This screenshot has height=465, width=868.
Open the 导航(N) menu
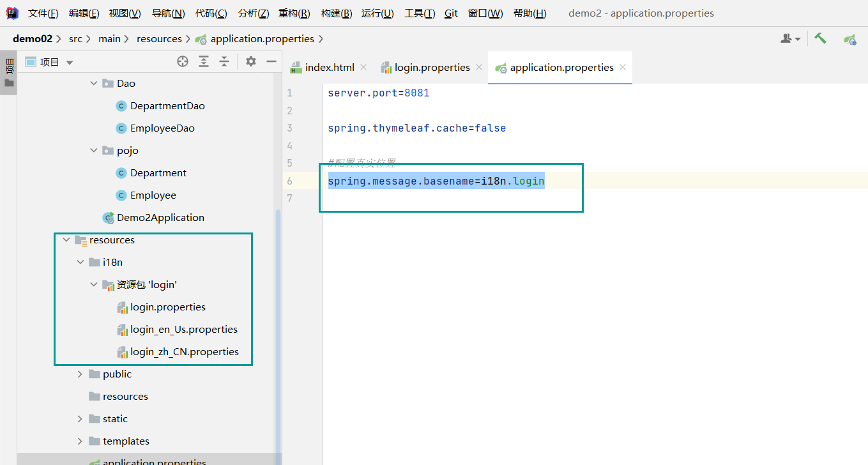point(168,13)
